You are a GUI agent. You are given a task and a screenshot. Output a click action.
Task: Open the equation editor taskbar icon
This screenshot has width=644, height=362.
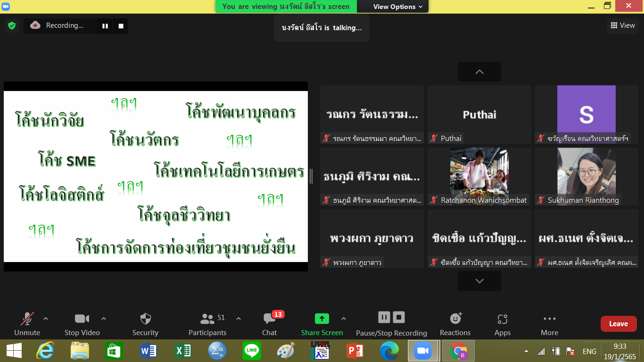pyautogui.click(x=217, y=351)
